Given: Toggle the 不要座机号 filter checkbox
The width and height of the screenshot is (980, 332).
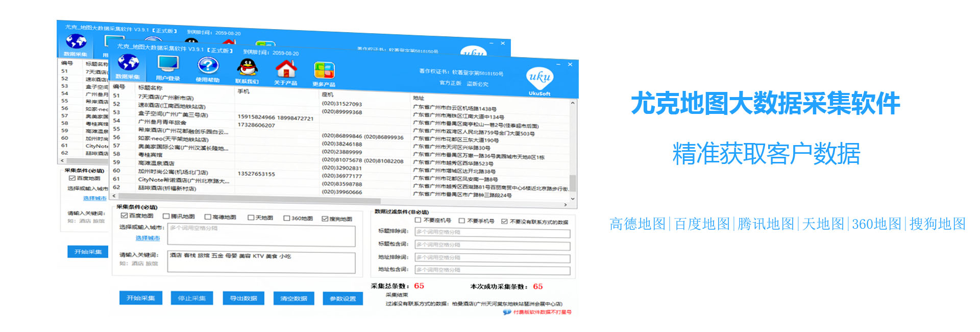Looking at the screenshot, I should pos(418,220).
